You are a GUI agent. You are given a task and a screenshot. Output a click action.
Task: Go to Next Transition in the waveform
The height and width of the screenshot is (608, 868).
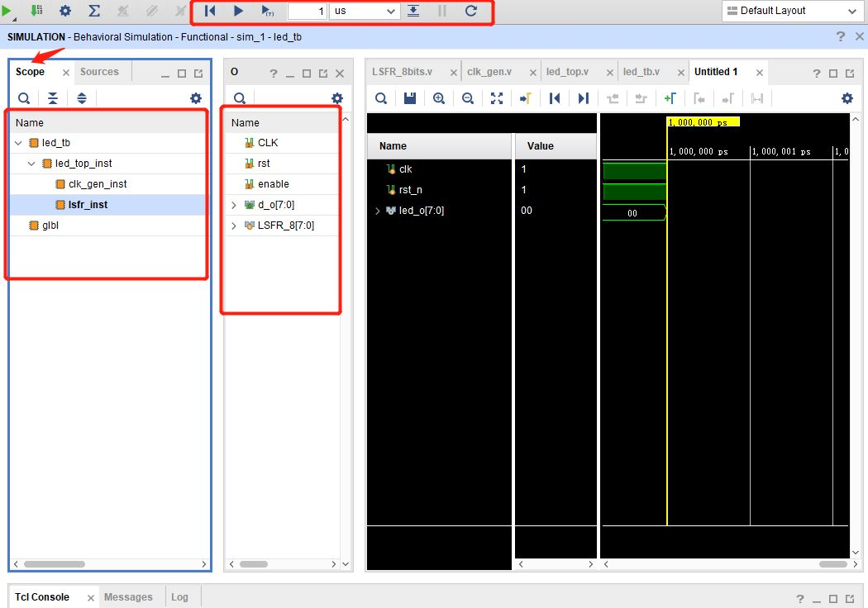(x=583, y=97)
